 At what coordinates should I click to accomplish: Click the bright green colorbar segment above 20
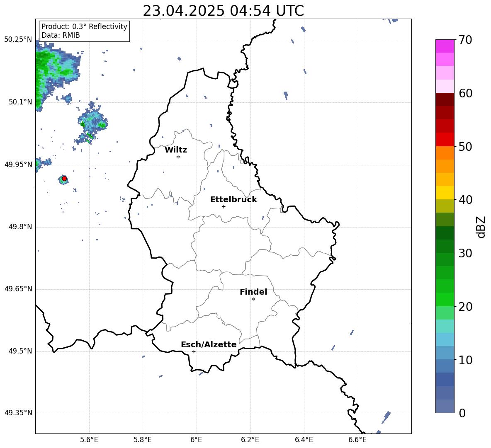coord(445,299)
